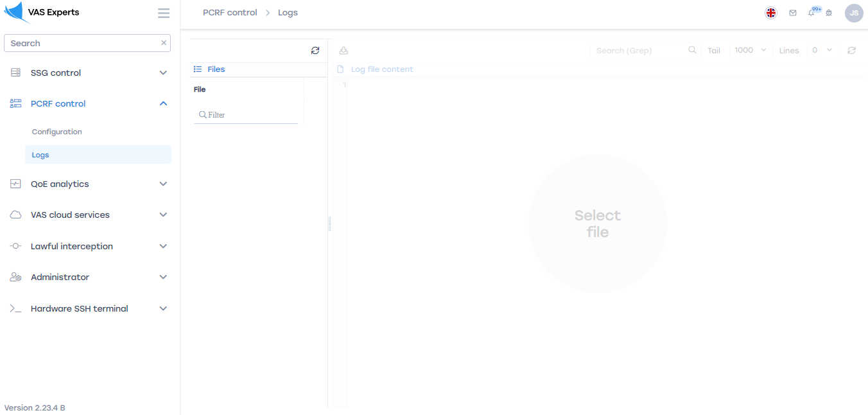Open notifications bell with 99+ badge
The image size is (868, 415).
[x=812, y=13]
